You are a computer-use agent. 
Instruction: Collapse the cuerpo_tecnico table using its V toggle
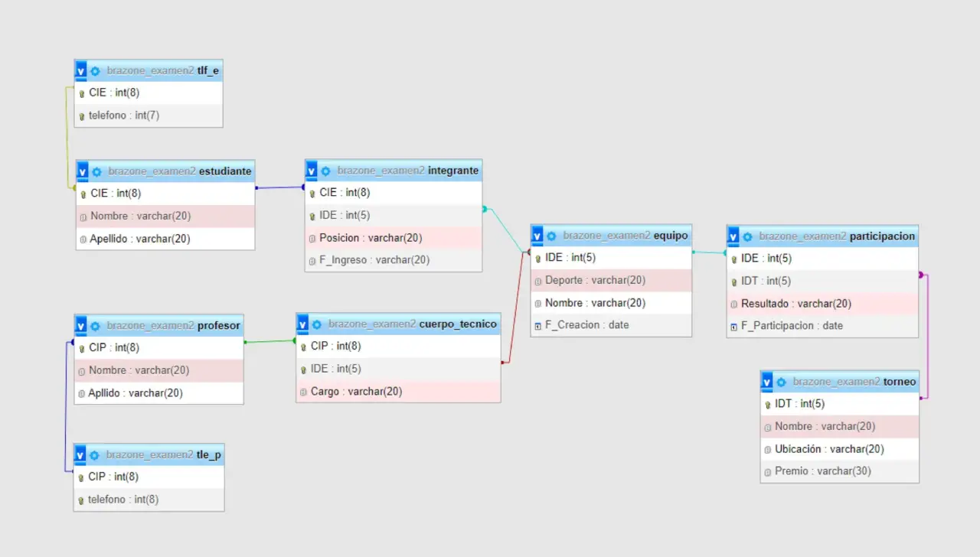point(303,324)
